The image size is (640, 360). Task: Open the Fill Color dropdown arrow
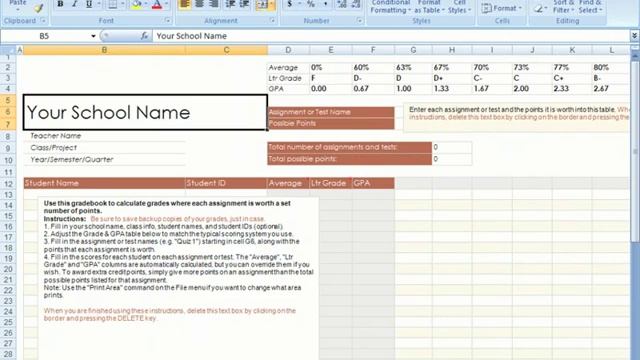tap(146, 4)
